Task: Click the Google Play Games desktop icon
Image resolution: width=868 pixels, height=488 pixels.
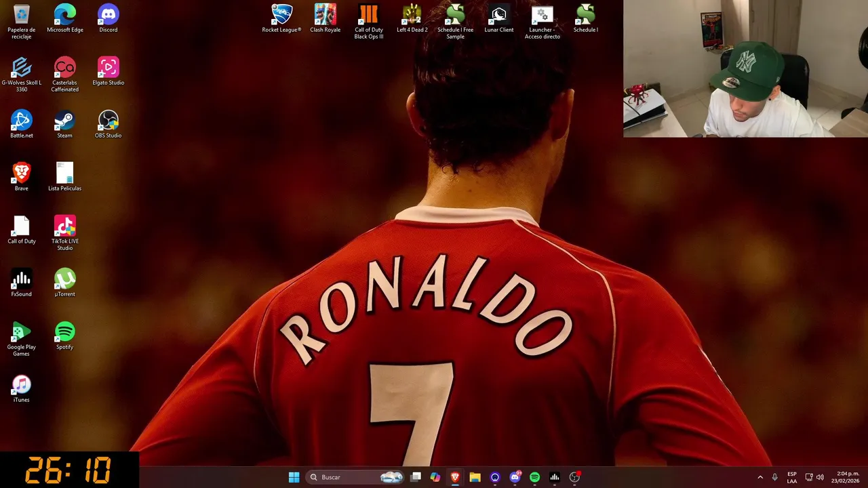Action: click(x=21, y=339)
